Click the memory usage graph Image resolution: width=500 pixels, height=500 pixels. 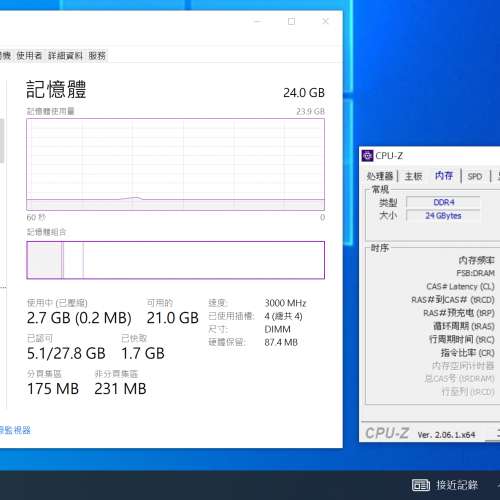coord(175,164)
